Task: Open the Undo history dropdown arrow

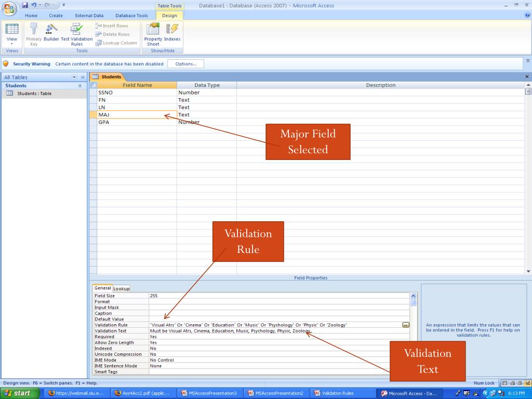Action: (40, 5)
